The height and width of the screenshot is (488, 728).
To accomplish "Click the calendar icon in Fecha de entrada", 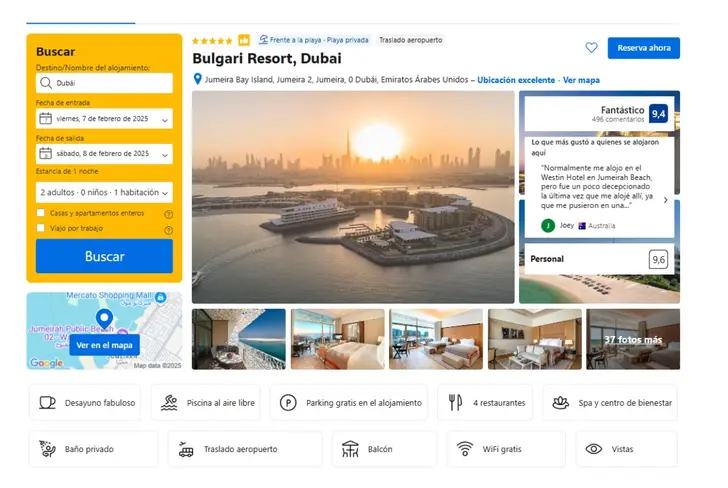I will [x=46, y=118].
